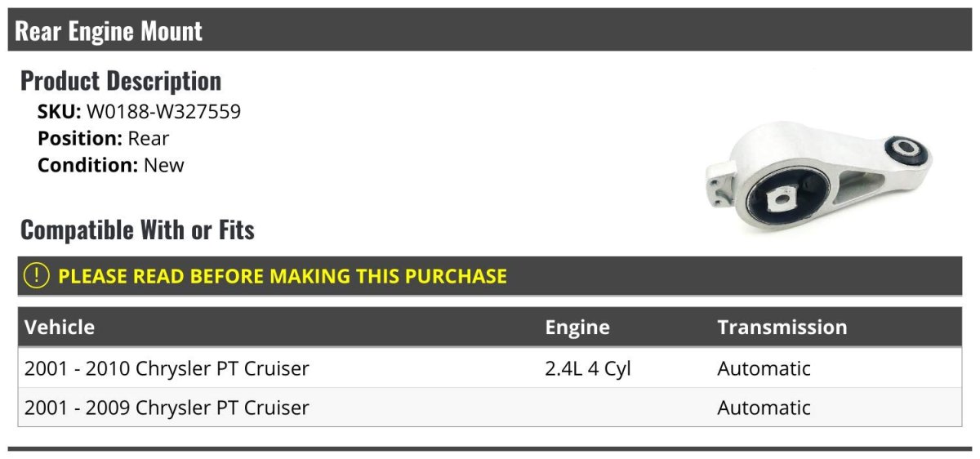Click the engine mount product image
Image resolution: width=980 pixels, height=459 pixels.
click(x=817, y=177)
